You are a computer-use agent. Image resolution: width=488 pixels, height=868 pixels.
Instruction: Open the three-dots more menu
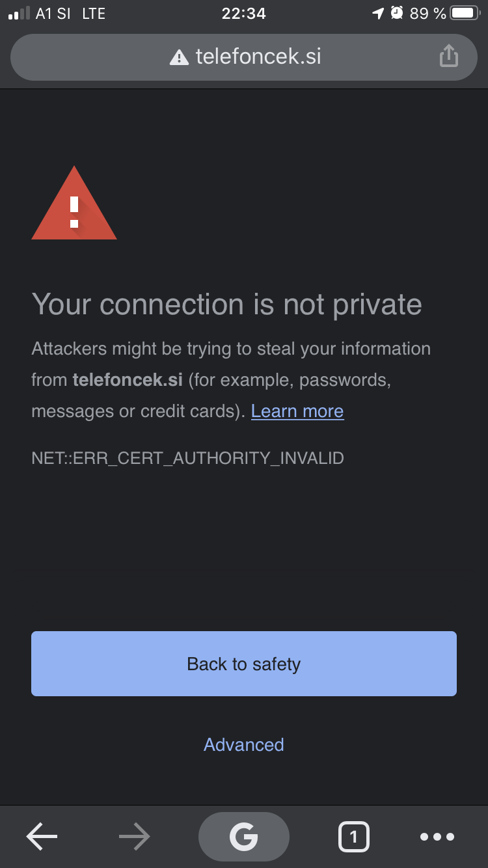[x=437, y=837]
